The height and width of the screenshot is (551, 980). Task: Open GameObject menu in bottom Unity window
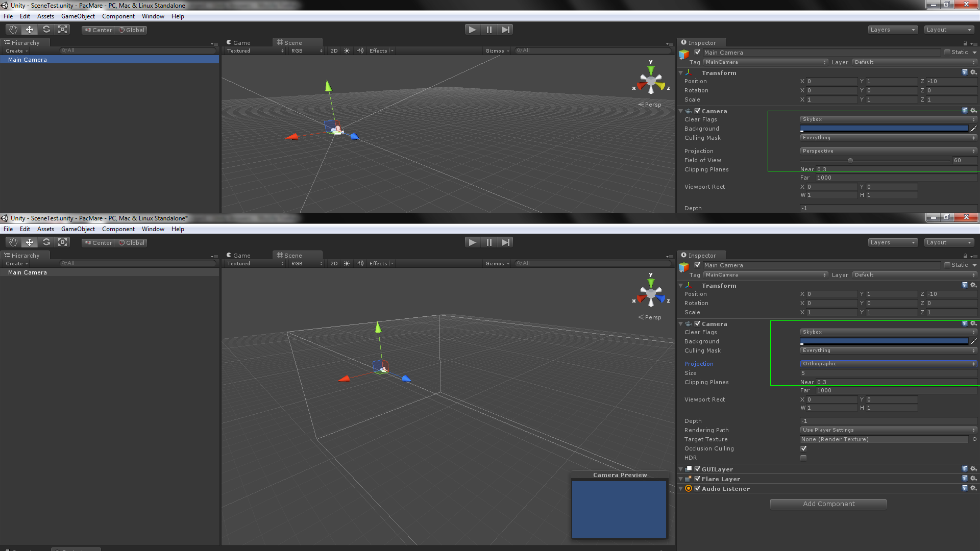pos(78,229)
